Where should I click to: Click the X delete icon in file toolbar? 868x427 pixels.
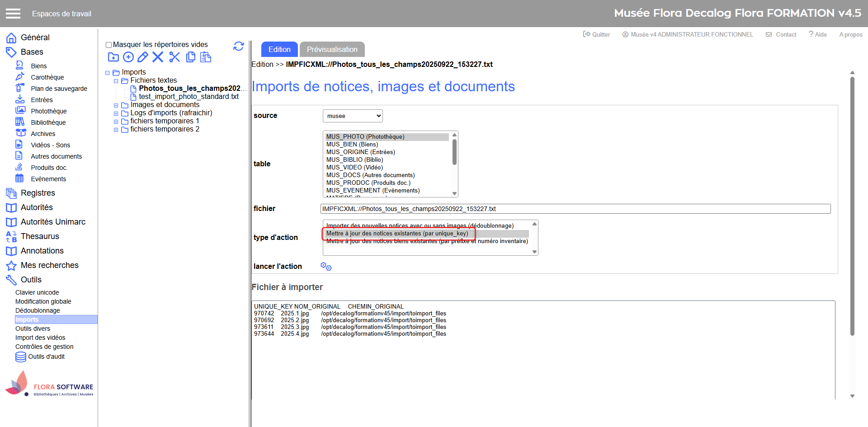(158, 57)
